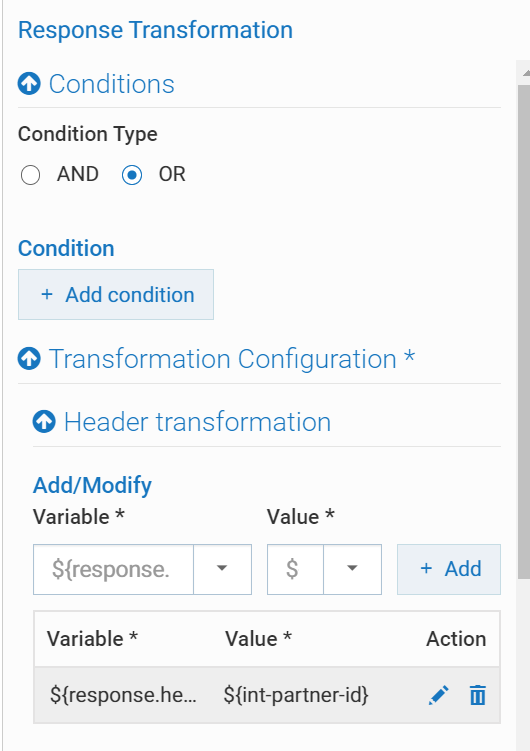Collapse Transformation Configuration arrow icon
Image resolution: width=530 pixels, height=751 pixels.
[x=29, y=359]
